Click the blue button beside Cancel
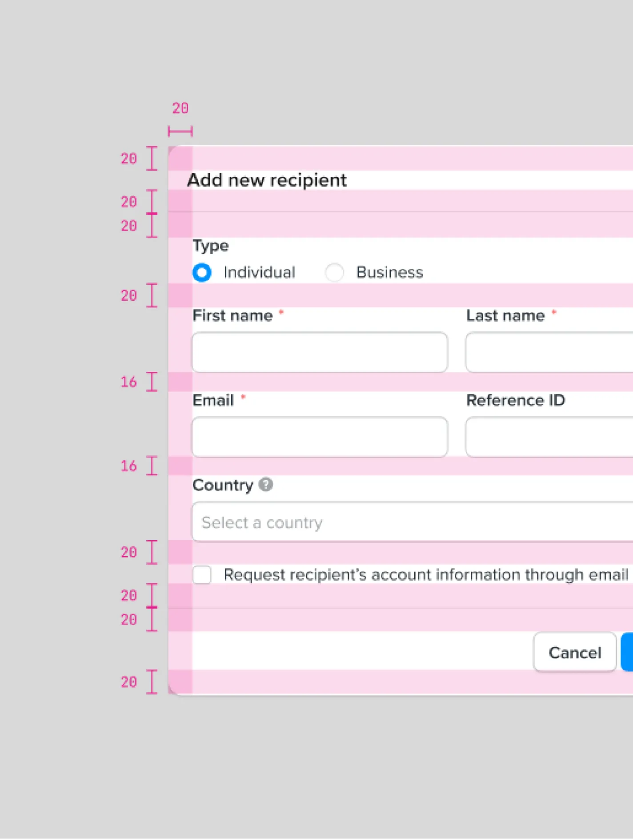633x840 pixels. pyautogui.click(x=627, y=652)
